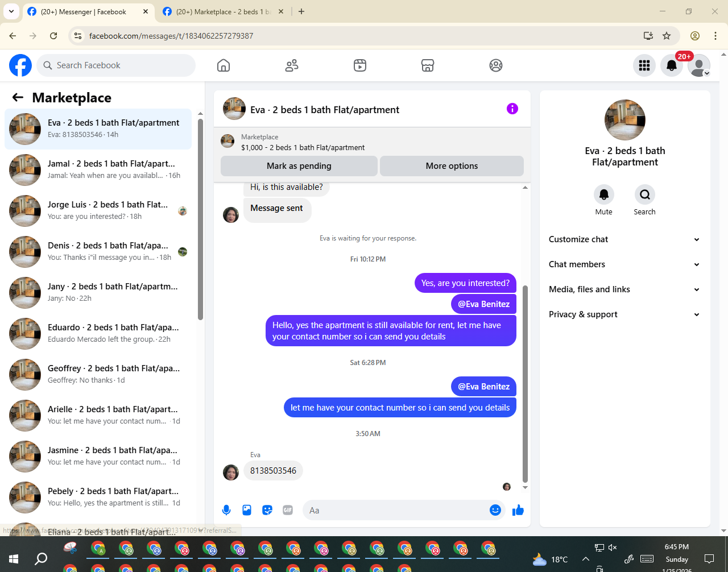Click the large listing thumbnail in info panel
Screen dimensions: 728x572
click(625, 120)
